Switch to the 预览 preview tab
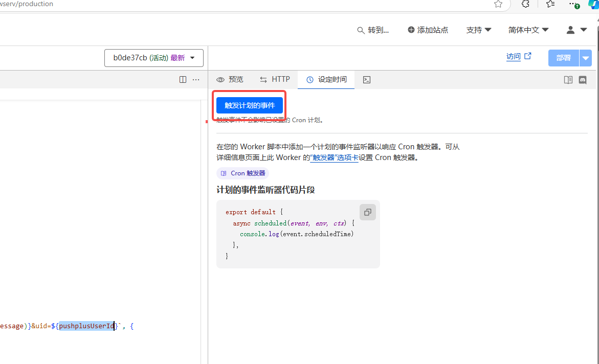Viewport: 599px width, 364px height. 230,79
